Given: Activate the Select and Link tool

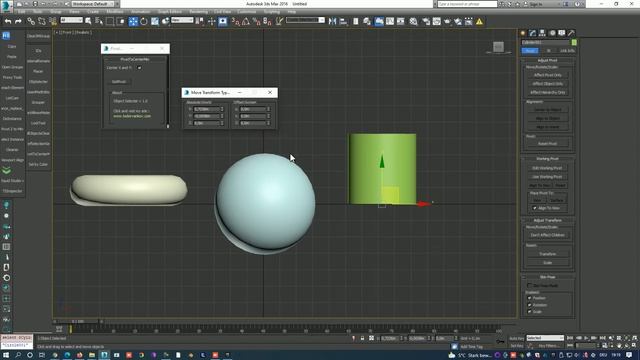Looking at the screenshot, I should click(x=31, y=21).
